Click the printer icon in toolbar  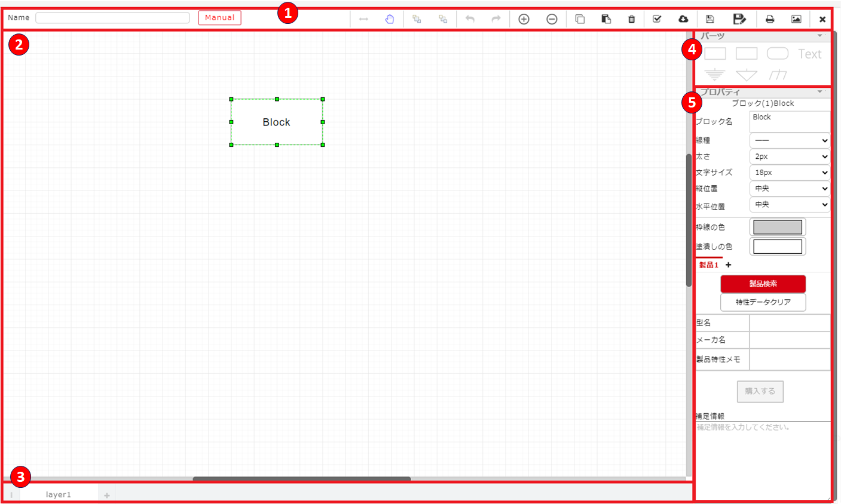coord(770,19)
